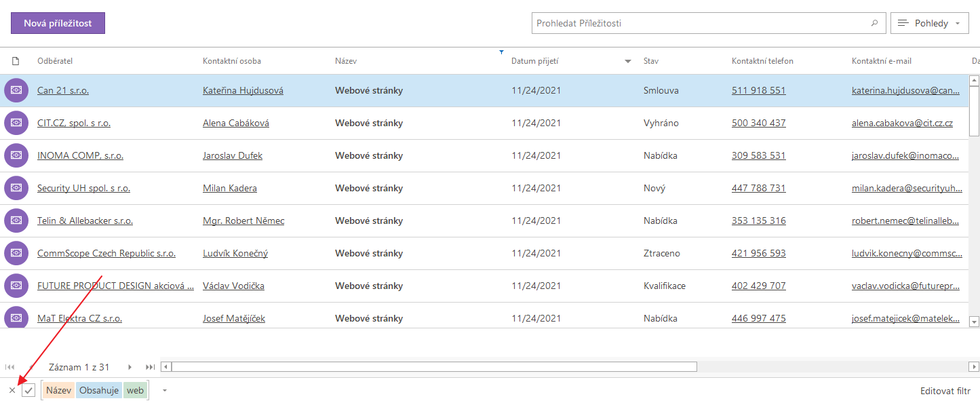Go to the next record in the pager
Viewport: 980px width, 403px height.
130,367
